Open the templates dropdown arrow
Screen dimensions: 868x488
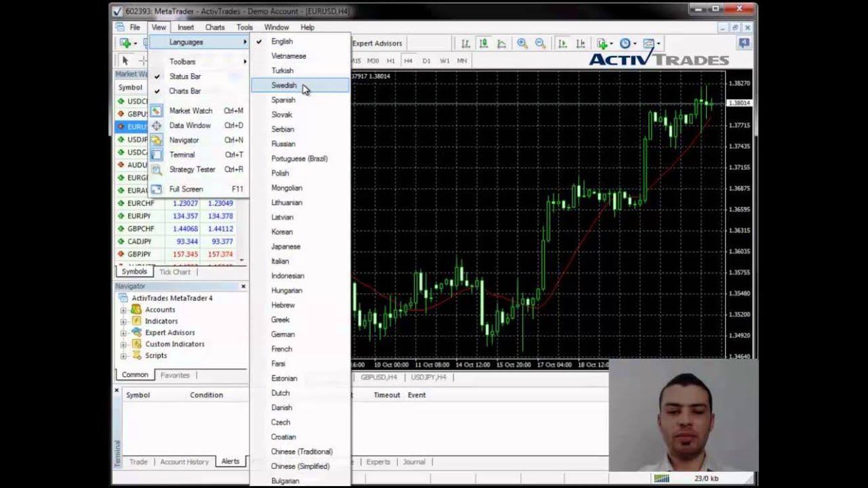[658, 43]
